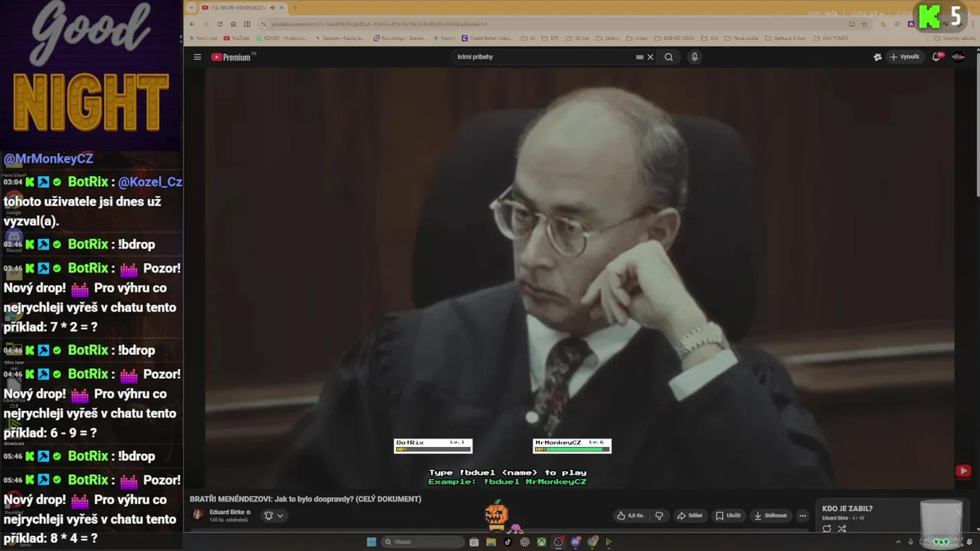Focus the YouTube search field
The image size is (980, 551).
(x=544, y=57)
